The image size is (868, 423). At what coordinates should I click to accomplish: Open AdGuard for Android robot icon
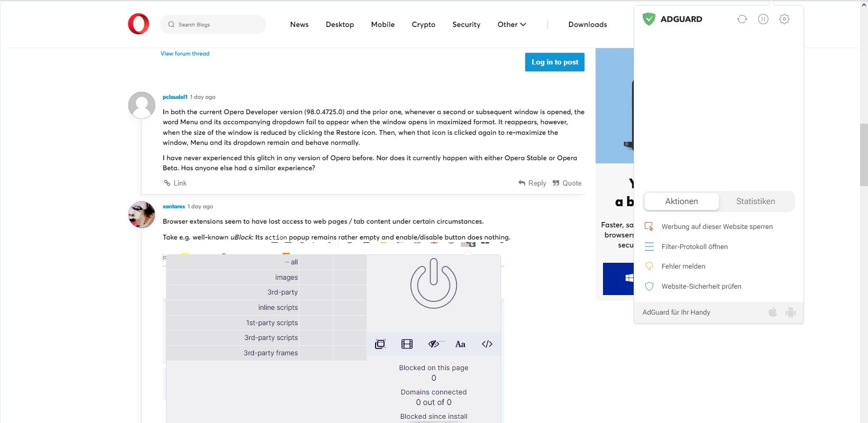click(791, 312)
